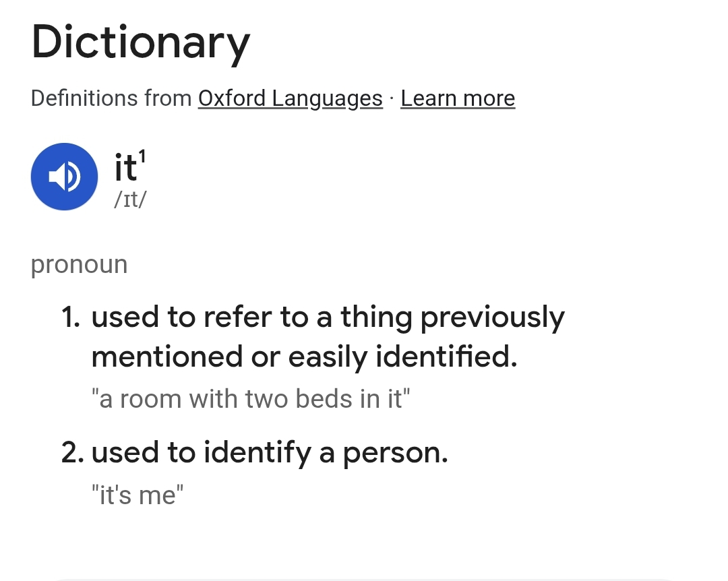This screenshot has height=581, width=728.
Task: Click the example "a room with two beds in it"
Action: point(250,399)
